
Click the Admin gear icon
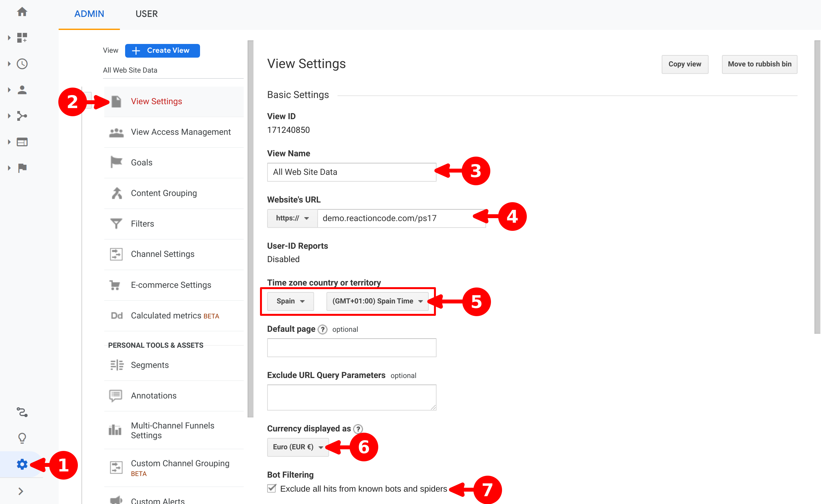[x=22, y=464]
